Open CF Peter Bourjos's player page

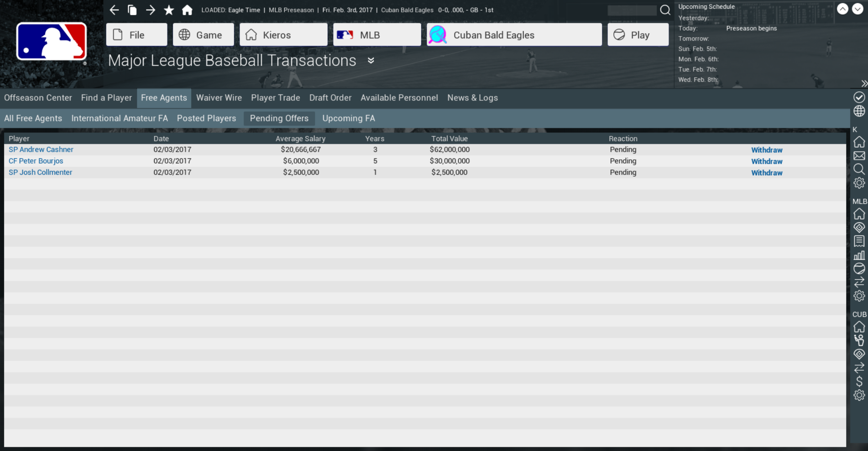point(36,161)
